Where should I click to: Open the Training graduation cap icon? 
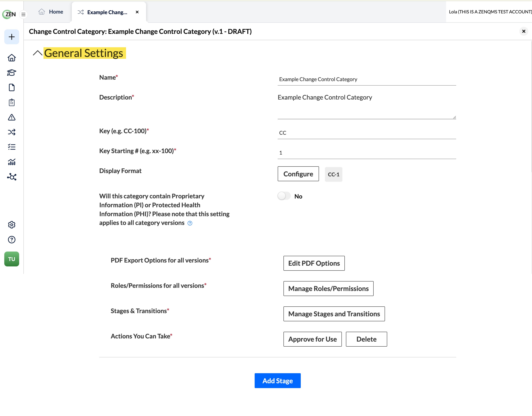(12, 73)
